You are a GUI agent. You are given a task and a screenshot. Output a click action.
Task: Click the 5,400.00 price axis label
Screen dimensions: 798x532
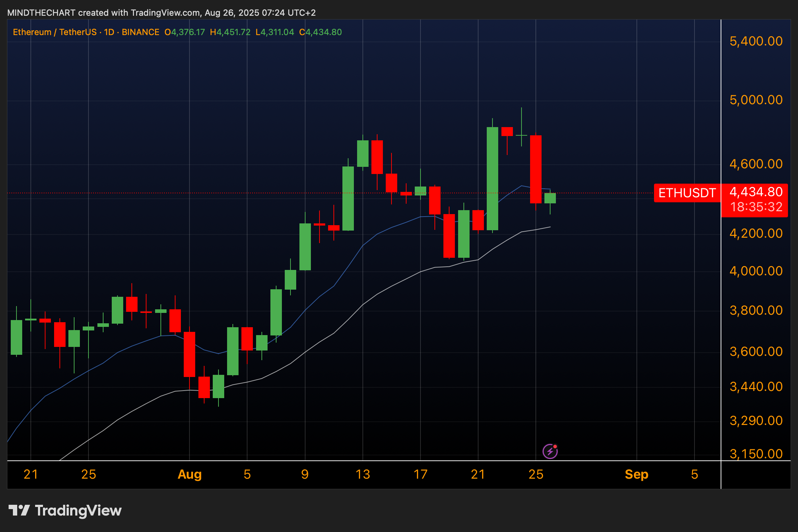click(756, 41)
